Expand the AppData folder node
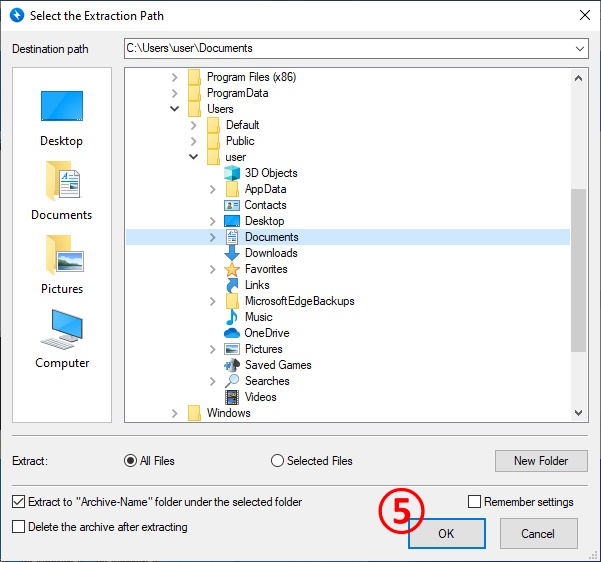Viewport: 601px width, 562px height. (213, 189)
